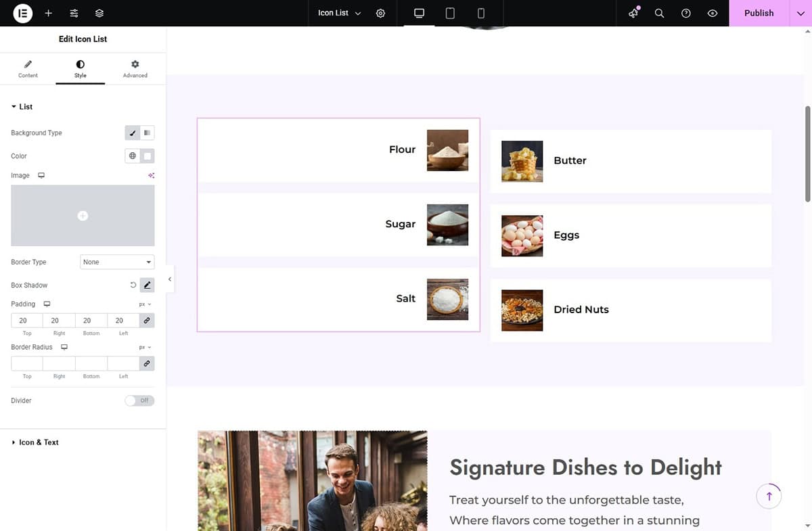This screenshot has height=531, width=812.
Task: Click the Padding Top input
Action: tap(26, 321)
